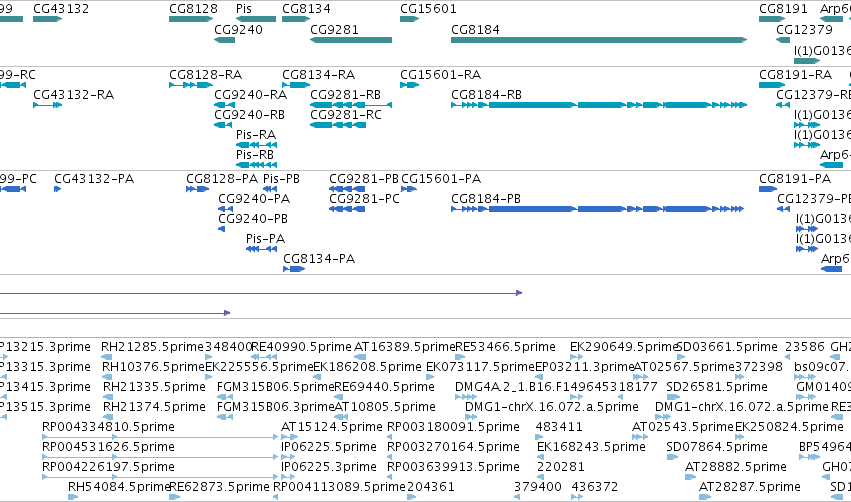Select protein CG9281-PC
Image resolution: width=851 pixels, height=502 pixels.
[x=347, y=209]
